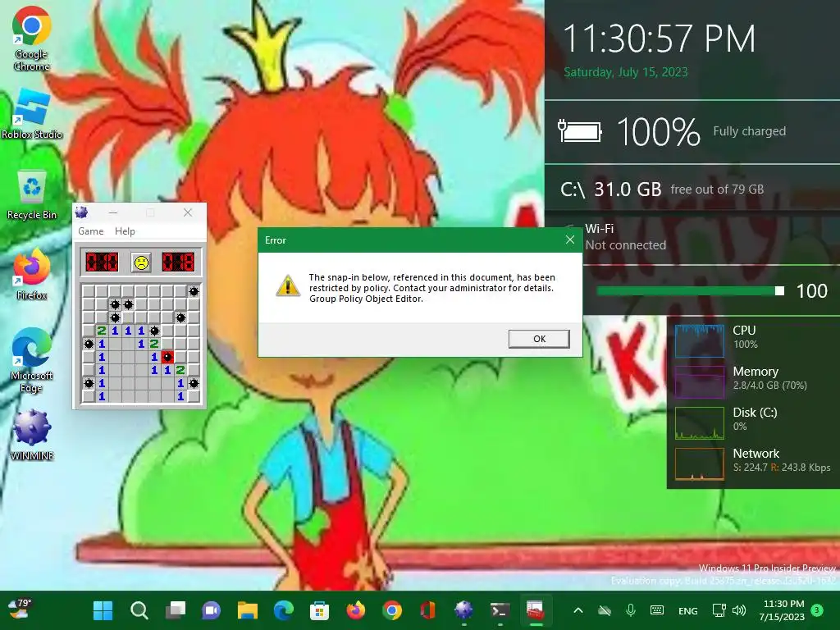Screen dimensions: 840x630
Task: Click the Saturday, July 15, 2023 date
Action: [626, 72]
